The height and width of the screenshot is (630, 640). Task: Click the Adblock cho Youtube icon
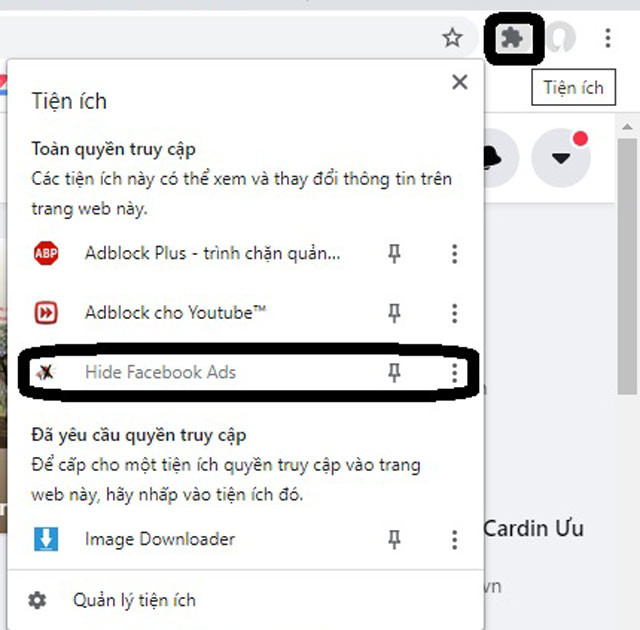[x=46, y=313]
